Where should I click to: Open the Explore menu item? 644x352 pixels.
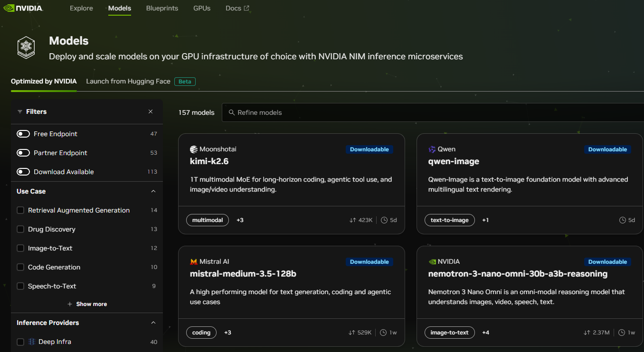coord(81,8)
